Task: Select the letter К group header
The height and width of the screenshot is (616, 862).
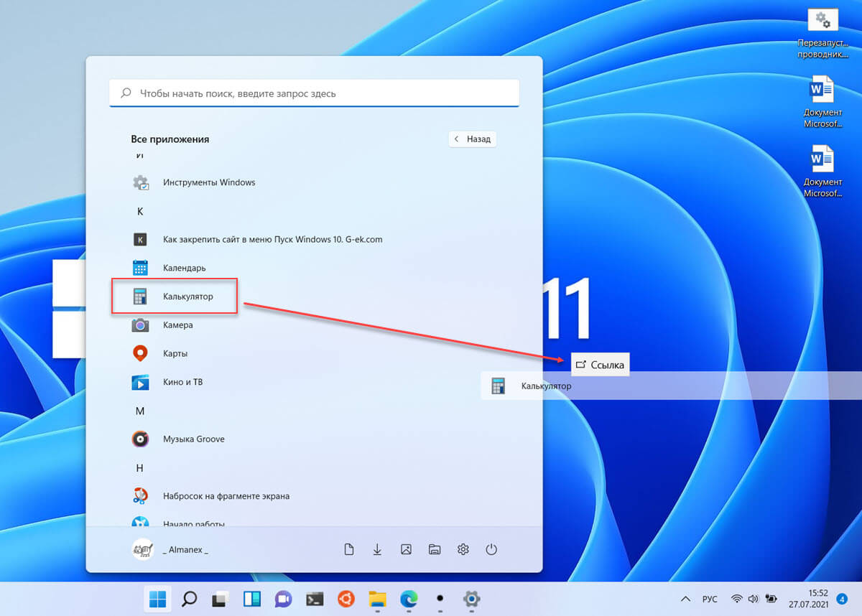Action: (140, 211)
